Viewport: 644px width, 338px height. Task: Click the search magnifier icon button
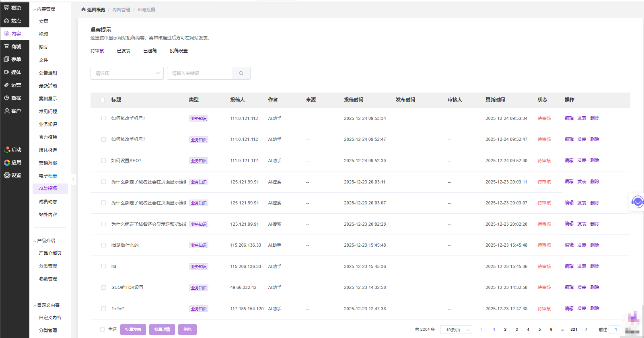[x=241, y=73]
